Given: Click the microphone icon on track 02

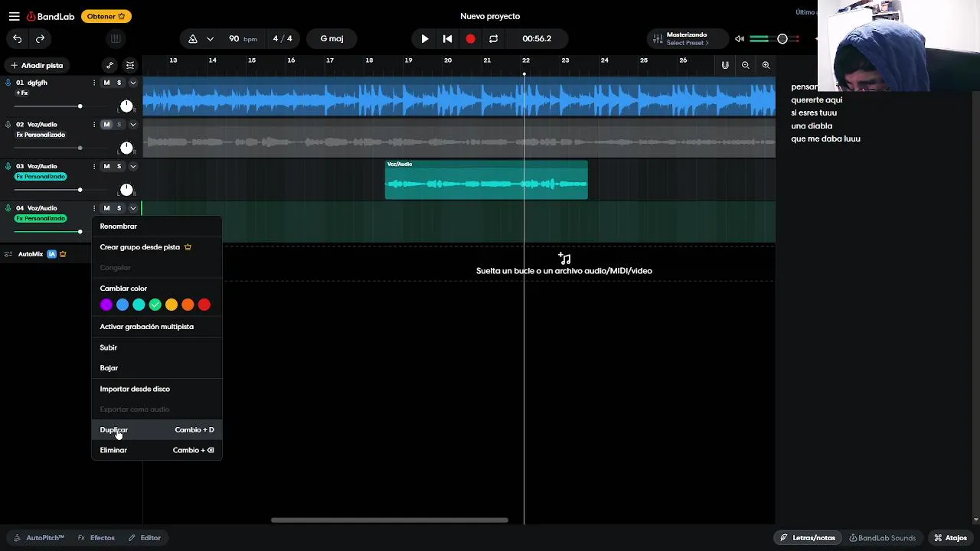Looking at the screenshot, I should pyautogui.click(x=8, y=124).
